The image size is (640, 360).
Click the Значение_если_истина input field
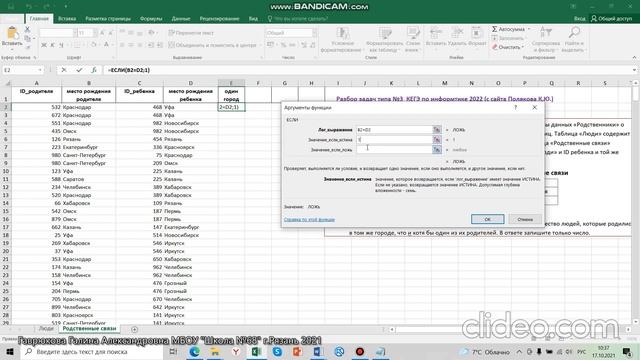[x=394, y=140]
